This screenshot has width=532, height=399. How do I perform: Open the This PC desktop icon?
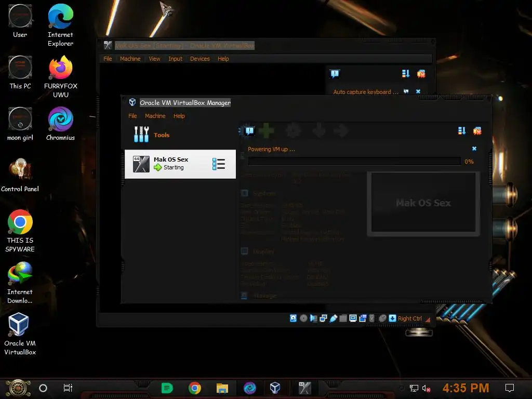(20, 72)
